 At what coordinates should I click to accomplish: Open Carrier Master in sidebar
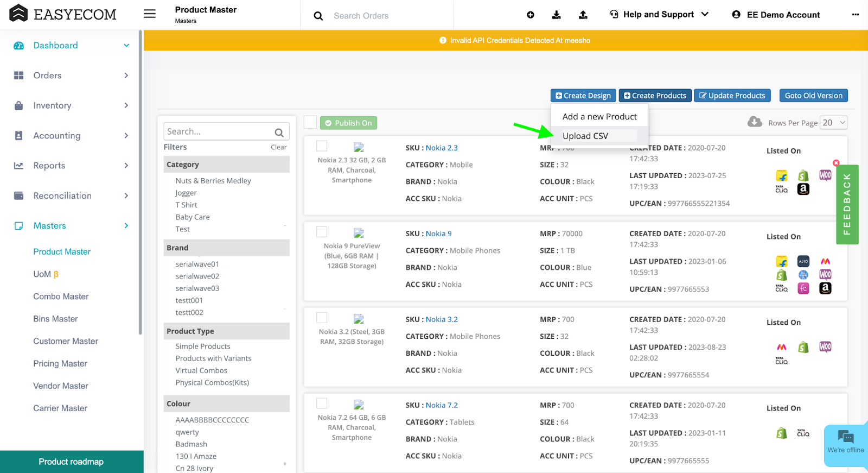coord(60,408)
